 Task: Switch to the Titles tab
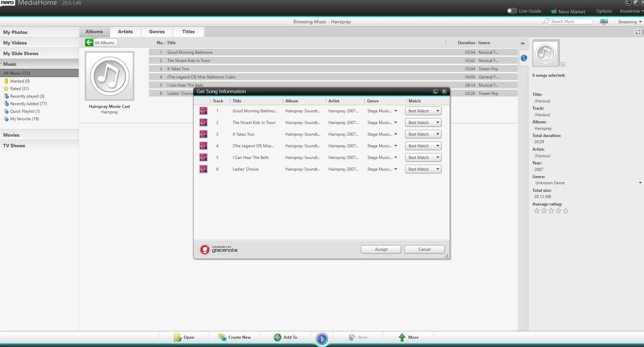coord(188,32)
